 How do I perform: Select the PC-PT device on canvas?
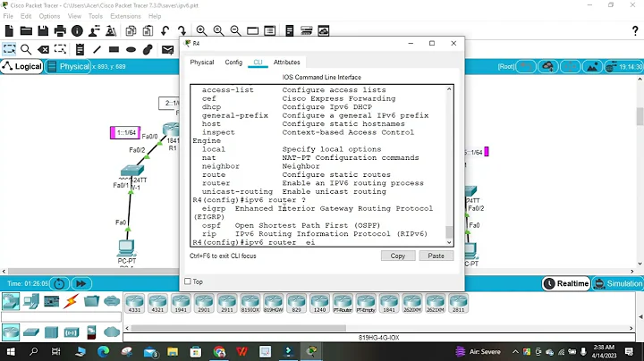tap(126, 248)
